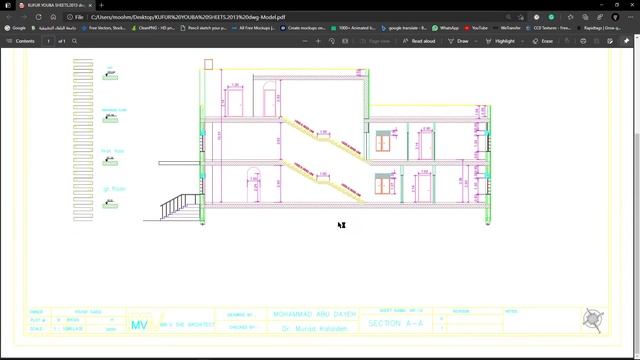The image size is (640, 360).
Task: Select the KUFUR YOUBA SHEETS tab
Action: pos(56,5)
